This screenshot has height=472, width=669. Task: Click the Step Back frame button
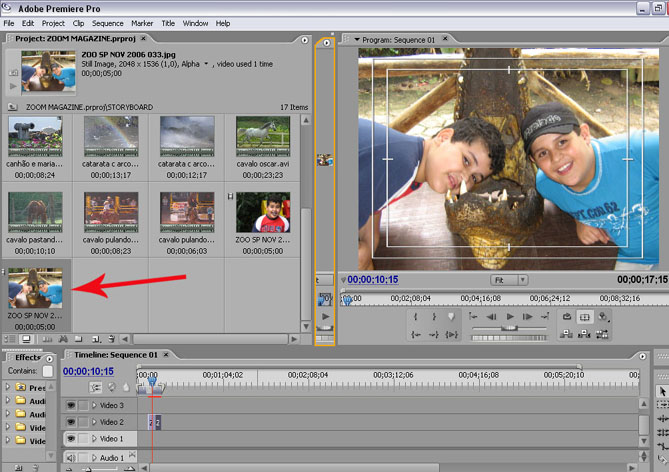click(491, 317)
